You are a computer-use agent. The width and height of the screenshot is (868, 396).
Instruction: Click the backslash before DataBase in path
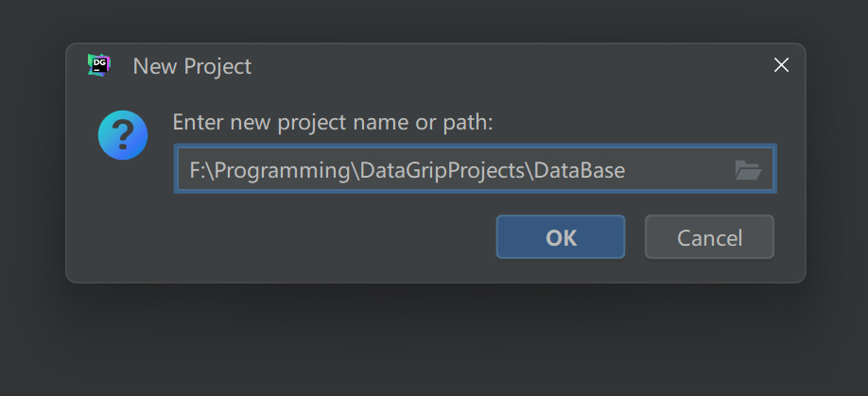coord(528,170)
